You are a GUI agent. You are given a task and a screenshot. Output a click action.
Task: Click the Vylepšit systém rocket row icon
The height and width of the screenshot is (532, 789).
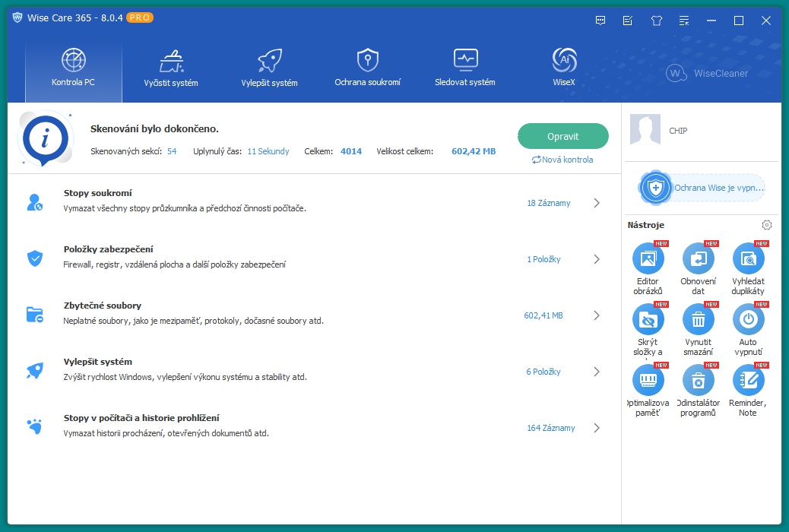(x=35, y=372)
